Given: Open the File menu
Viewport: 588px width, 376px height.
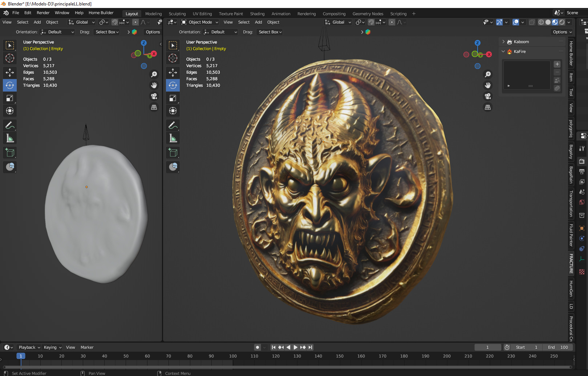Looking at the screenshot, I should 16,13.
